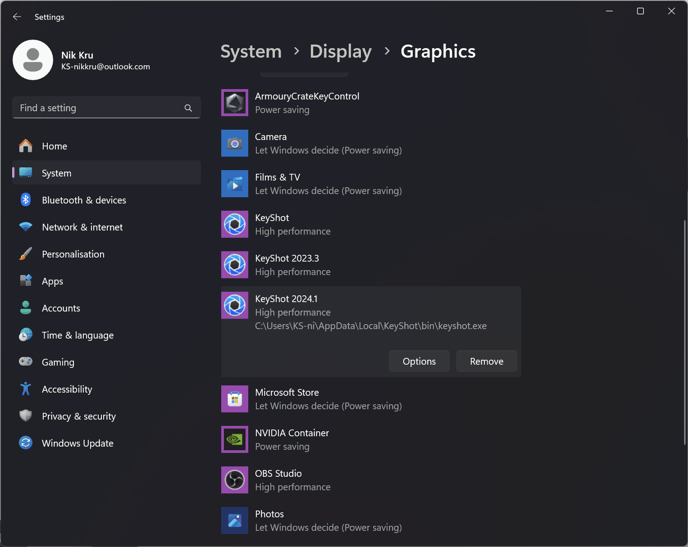Viewport: 688px width, 547px height.
Task: Select the ArmouryCrateKeyControl list entry
Action: [x=371, y=103]
